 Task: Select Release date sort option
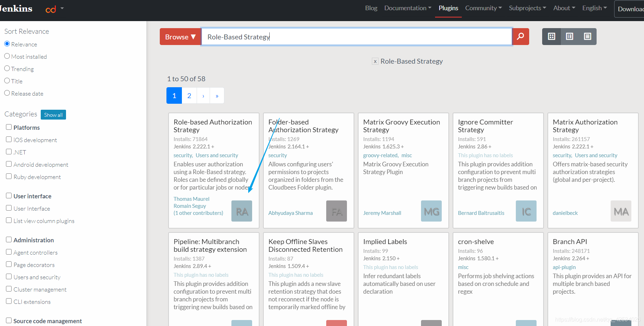(7, 93)
